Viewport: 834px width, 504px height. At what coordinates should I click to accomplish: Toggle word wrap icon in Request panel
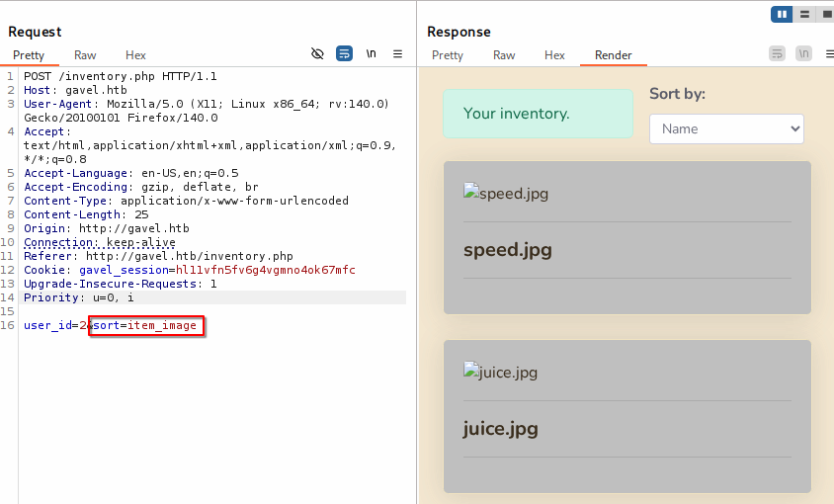pos(344,53)
